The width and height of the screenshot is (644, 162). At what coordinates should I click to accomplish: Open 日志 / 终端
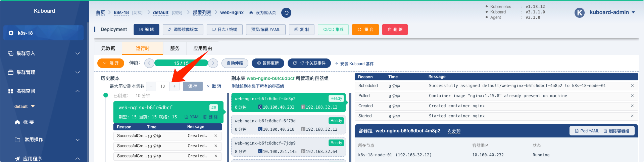[x=225, y=30]
